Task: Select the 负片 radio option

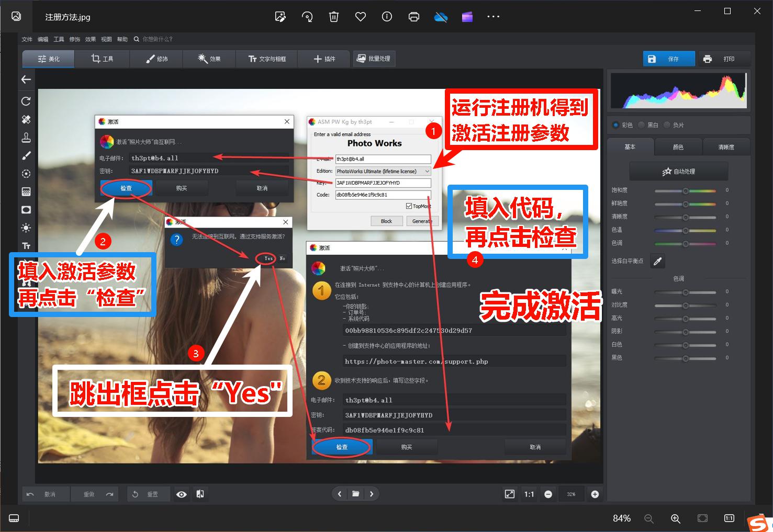Action: (667, 125)
